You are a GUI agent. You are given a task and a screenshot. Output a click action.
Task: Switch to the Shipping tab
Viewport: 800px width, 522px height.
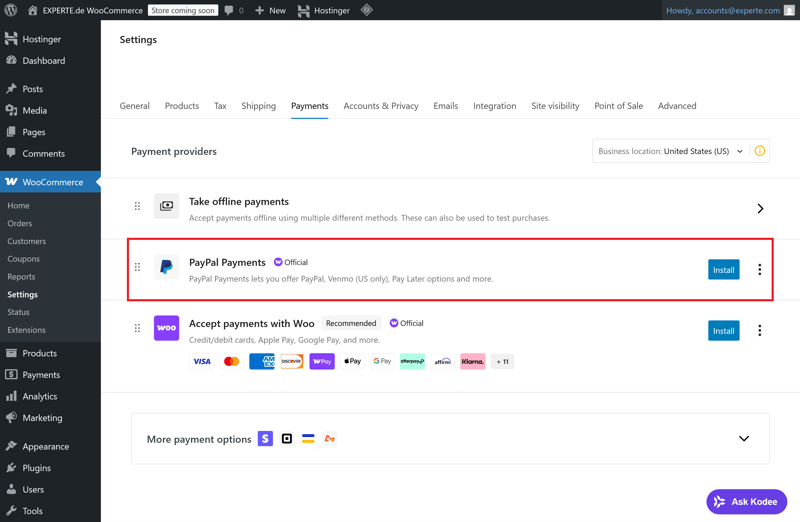tap(258, 106)
